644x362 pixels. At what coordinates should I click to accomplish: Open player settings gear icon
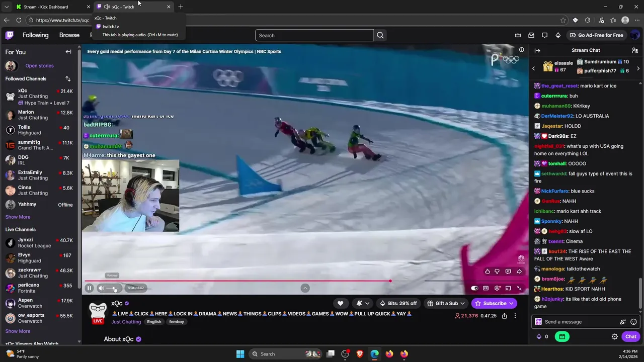pos(497,288)
